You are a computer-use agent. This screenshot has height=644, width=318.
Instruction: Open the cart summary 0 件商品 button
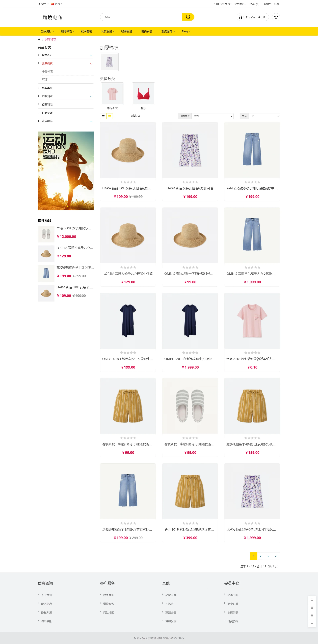[253, 17]
